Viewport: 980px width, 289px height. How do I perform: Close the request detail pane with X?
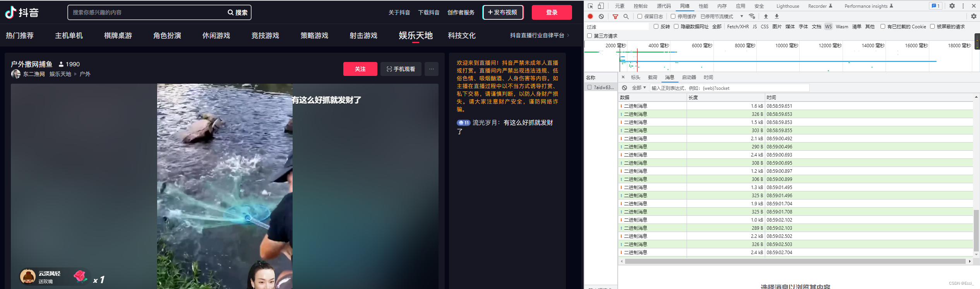(x=623, y=77)
